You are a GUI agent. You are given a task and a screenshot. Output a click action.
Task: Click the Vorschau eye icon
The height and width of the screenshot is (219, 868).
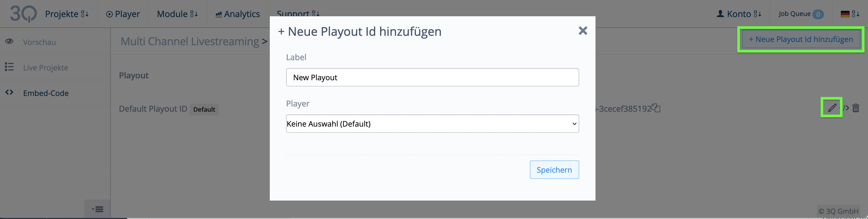(9, 41)
